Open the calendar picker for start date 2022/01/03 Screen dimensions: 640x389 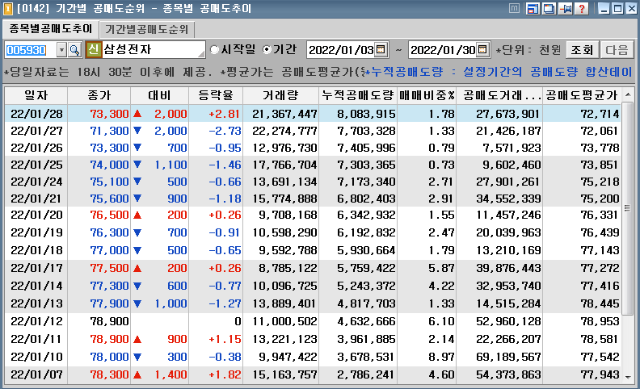381,49
